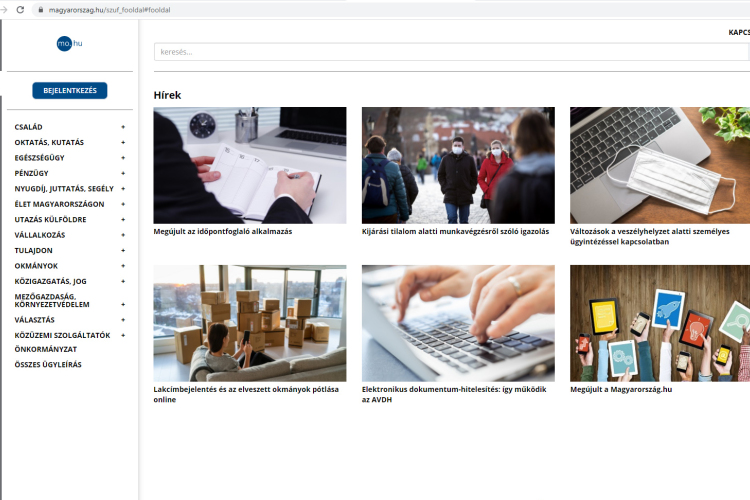The image size is (750, 500).
Task: Click the laptop with face mask thumbnail
Action: pos(659,165)
